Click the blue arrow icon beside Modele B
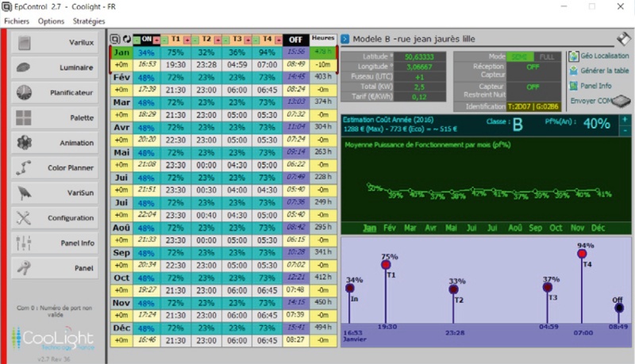Image resolution: width=635 pixels, height=364 pixels. [x=345, y=39]
